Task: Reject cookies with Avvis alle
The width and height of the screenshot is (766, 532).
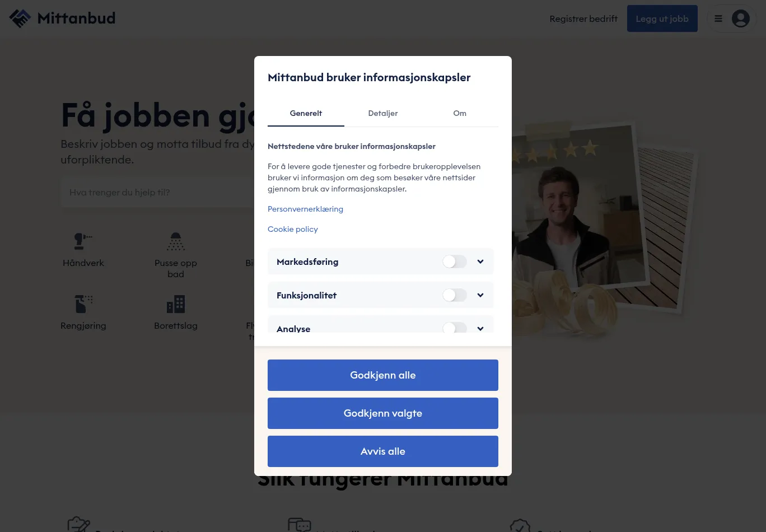Action: click(383, 451)
